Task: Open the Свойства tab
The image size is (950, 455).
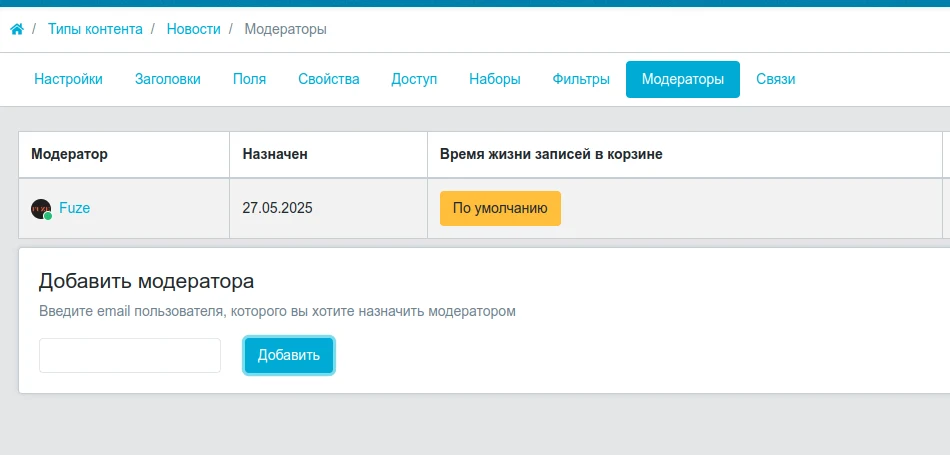Action: (329, 79)
